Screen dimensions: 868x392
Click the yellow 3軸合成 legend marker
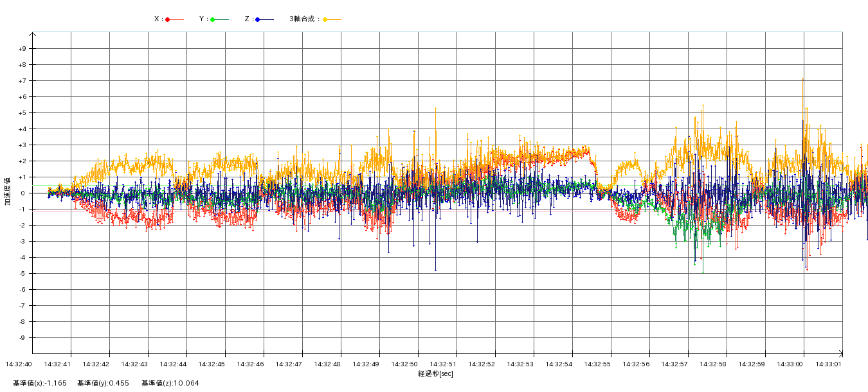click(x=325, y=19)
